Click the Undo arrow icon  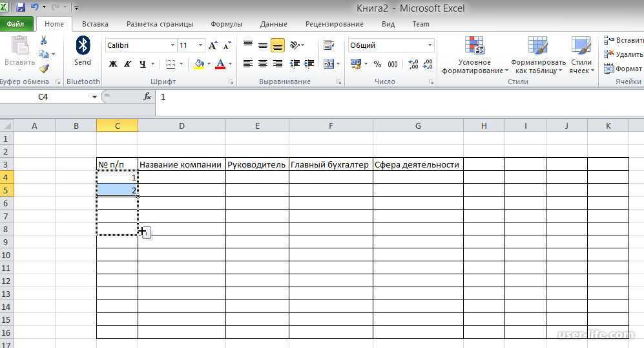(x=35, y=7)
